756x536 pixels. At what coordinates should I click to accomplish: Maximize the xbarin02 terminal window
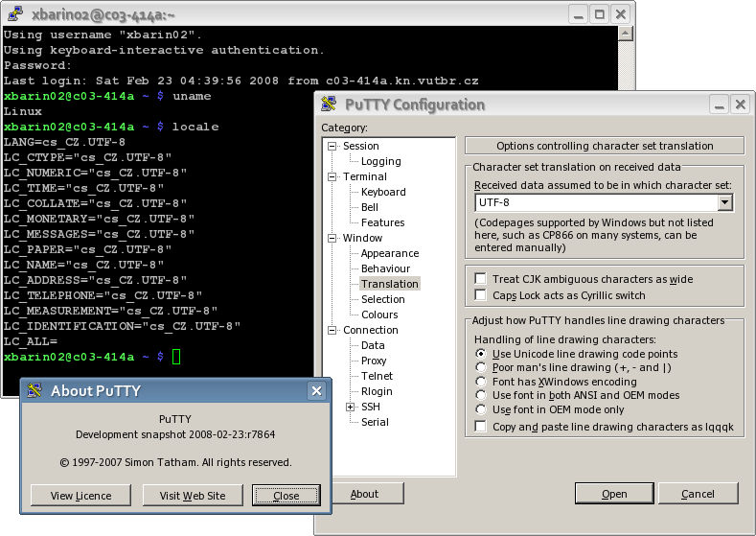click(599, 14)
